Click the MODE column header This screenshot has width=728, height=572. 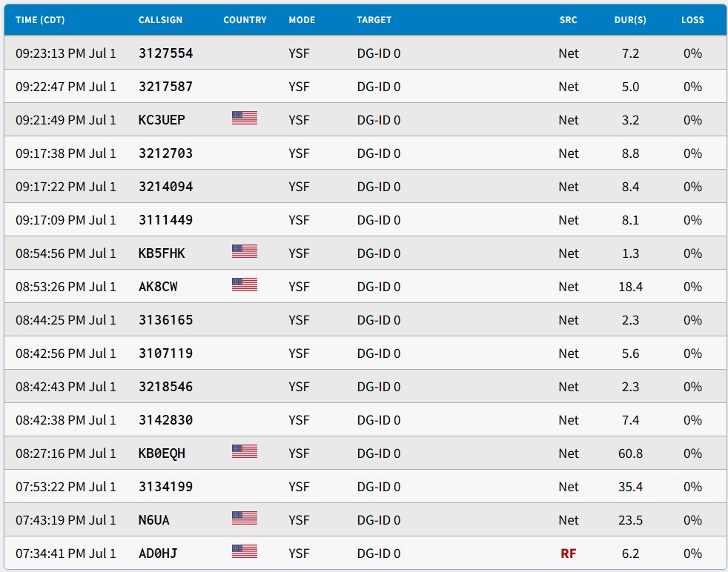coord(302,20)
